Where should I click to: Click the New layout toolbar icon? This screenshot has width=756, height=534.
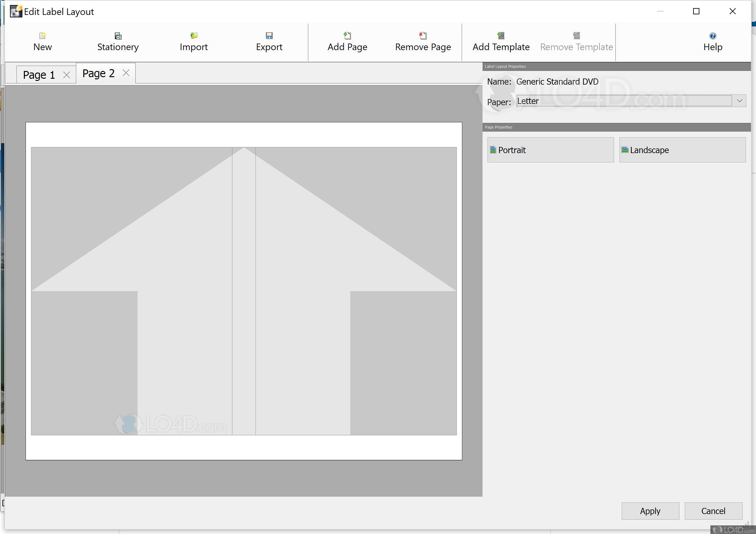pos(43,35)
